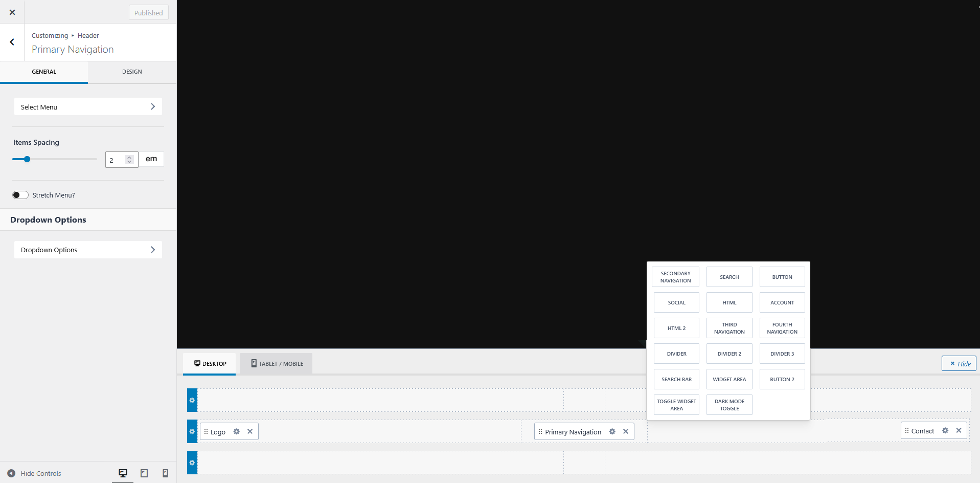Change the em unit selector
This screenshot has width=980, height=483.
tap(151, 159)
